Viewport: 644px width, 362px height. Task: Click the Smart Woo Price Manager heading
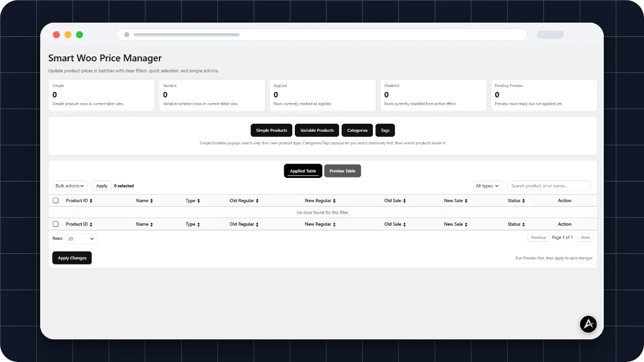click(105, 58)
